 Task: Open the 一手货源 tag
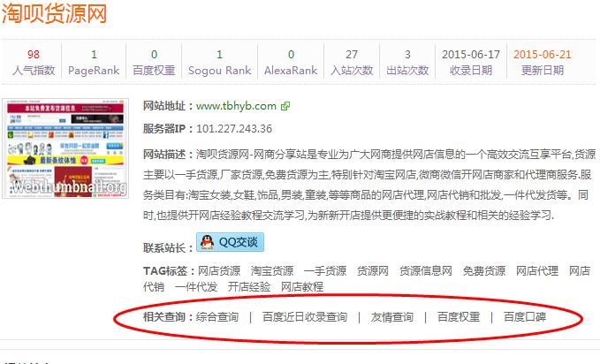coord(324,271)
